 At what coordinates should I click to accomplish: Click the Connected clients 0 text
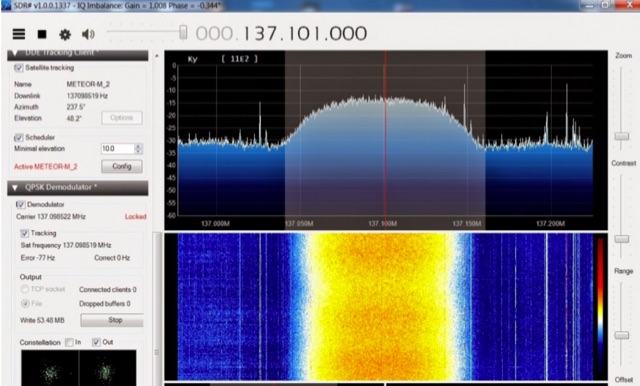(x=108, y=290)
